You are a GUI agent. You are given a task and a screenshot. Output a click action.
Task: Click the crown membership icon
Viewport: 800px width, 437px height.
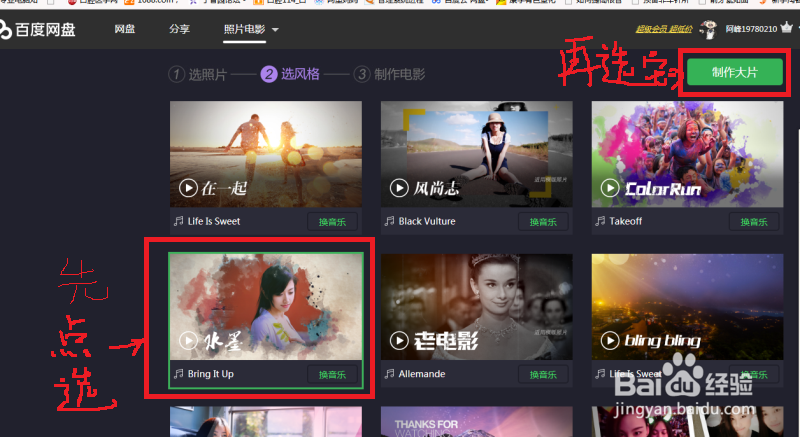click(786, 28)
